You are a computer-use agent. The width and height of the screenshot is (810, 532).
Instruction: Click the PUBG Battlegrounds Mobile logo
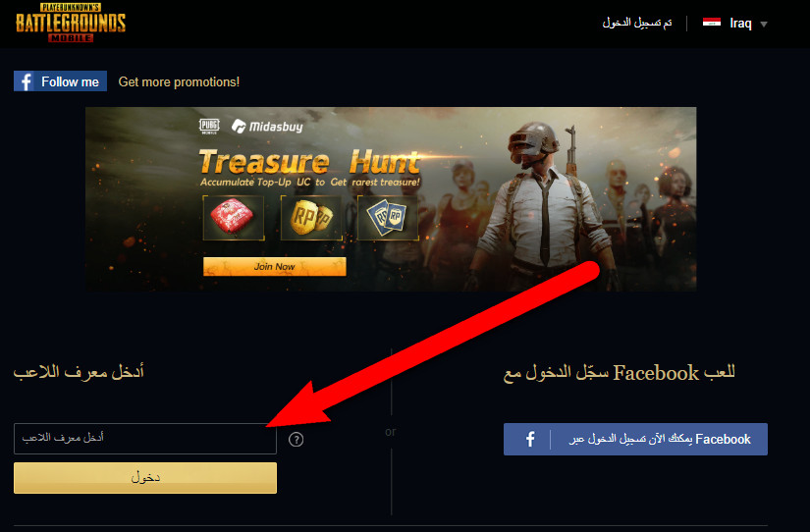pyautogui.click(x=71, y=23)
